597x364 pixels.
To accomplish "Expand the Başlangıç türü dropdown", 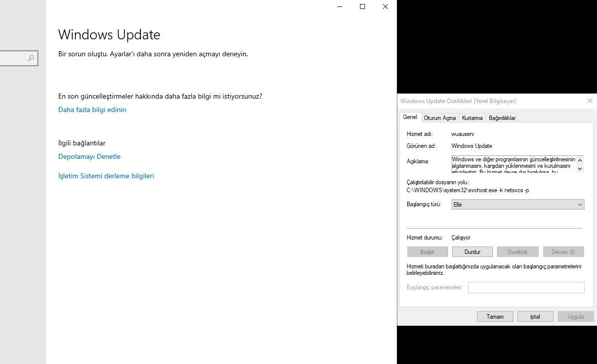I will tap(518, 205).
